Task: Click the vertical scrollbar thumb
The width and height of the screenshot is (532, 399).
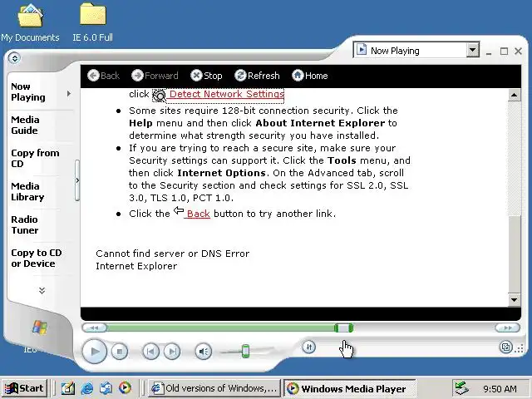Action: tap(515, 254)
